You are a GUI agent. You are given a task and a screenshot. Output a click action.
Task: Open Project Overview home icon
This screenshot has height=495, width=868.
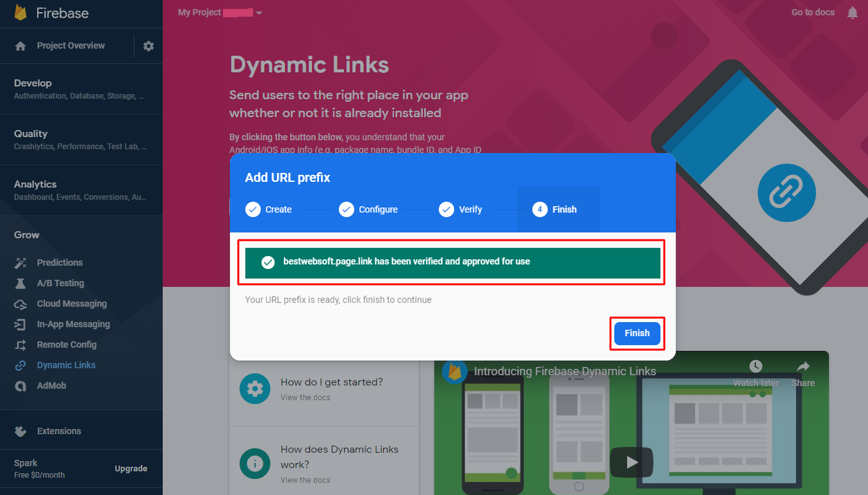tap(20, 46)
